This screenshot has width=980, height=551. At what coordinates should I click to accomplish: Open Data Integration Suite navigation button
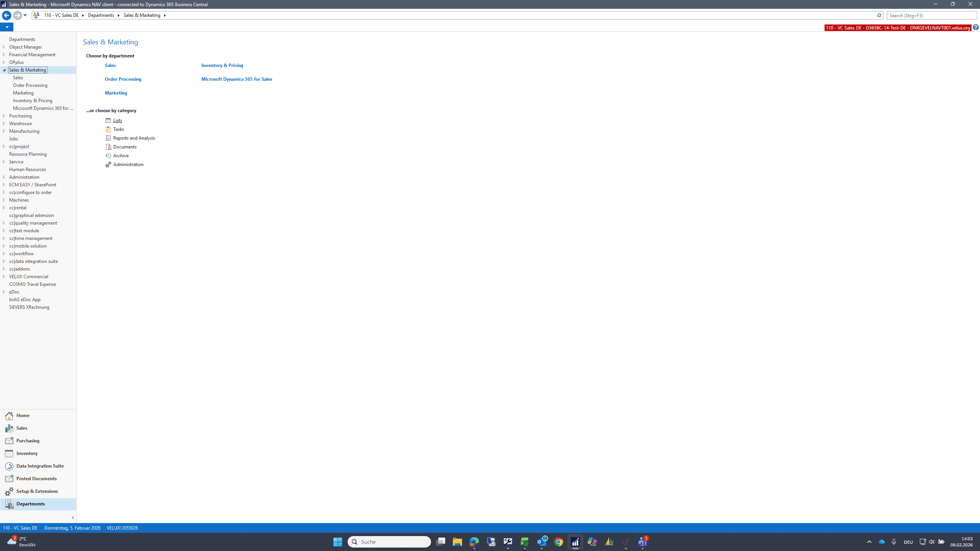pyautogui.click(x=38, y=466)
